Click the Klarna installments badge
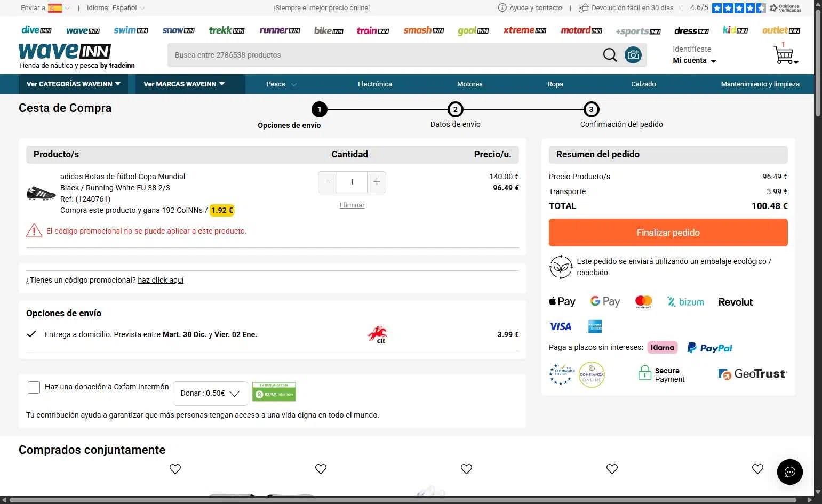Image resolution: width=822 pixels, height=504 pixels. click(663, 348)
